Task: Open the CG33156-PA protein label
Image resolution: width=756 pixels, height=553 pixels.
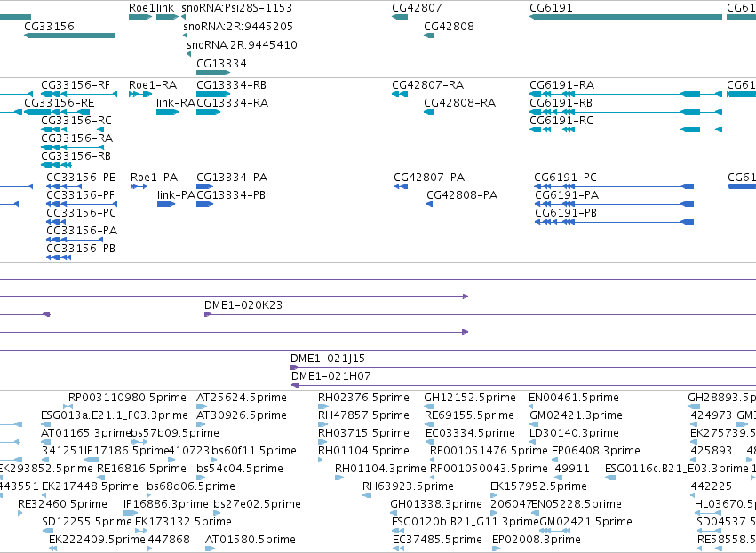Action: point(82,231)
